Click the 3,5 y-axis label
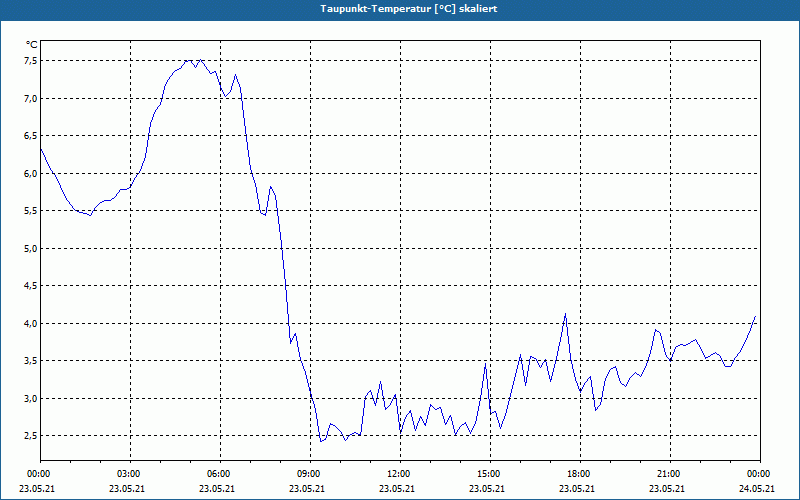This screenshot has height=500, width=800. pos(31,361)
